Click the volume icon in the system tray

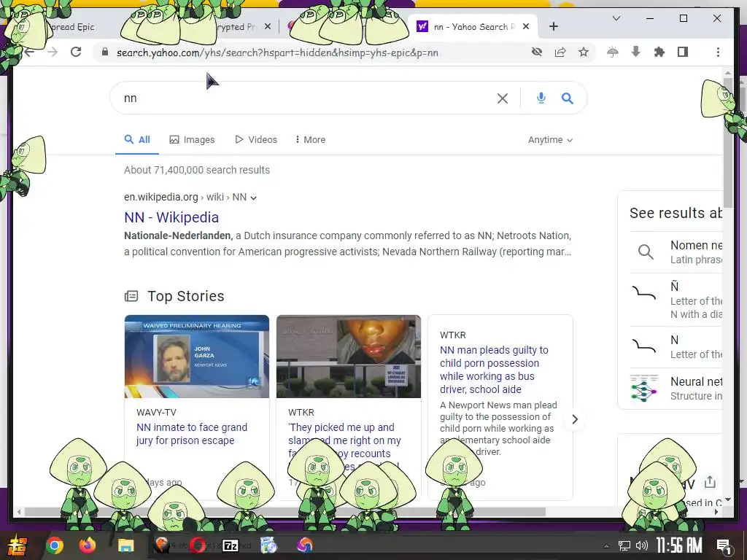(x=642, y=545)
